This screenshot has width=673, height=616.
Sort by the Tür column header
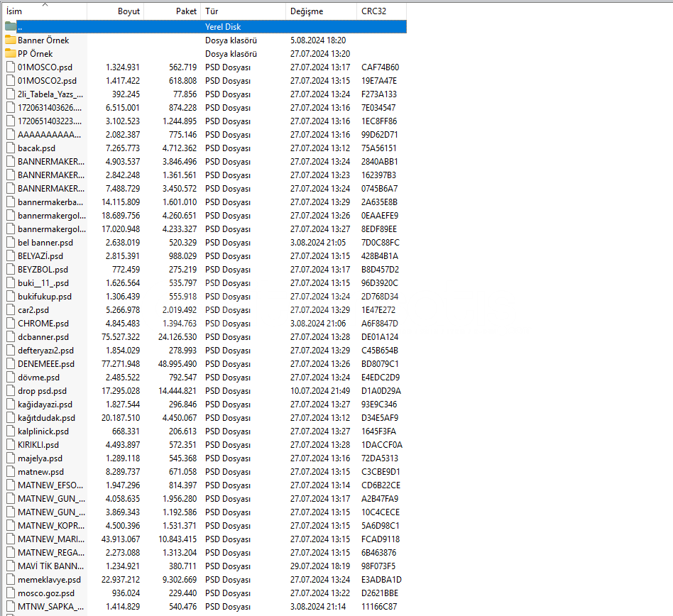[x=243, y=11]
